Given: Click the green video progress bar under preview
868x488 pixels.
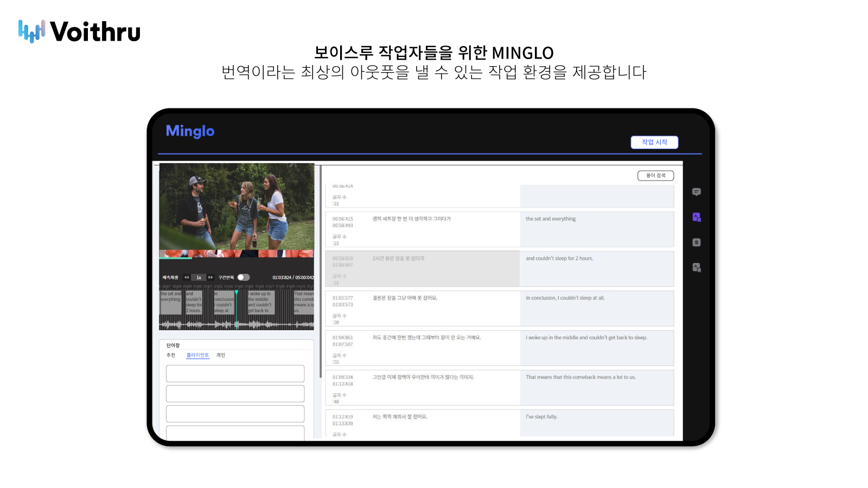Looking at the screenshot, I should click(x=175, y=258).
